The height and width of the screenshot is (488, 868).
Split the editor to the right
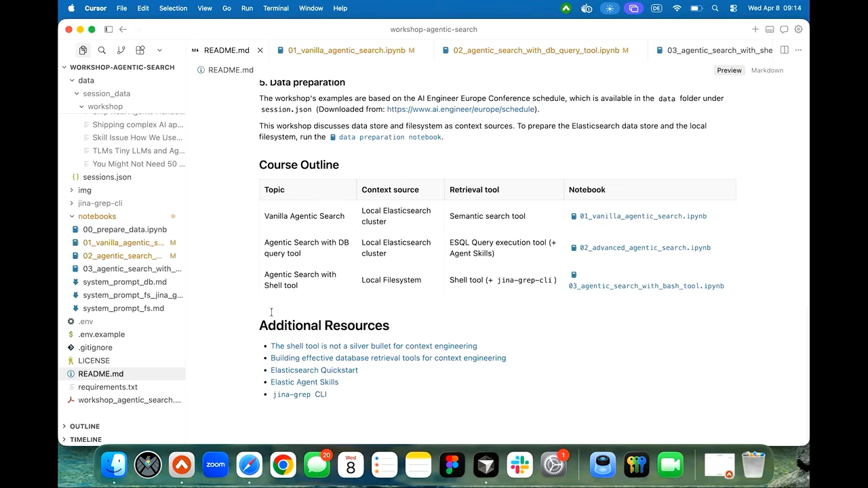(x=784, y=50)
